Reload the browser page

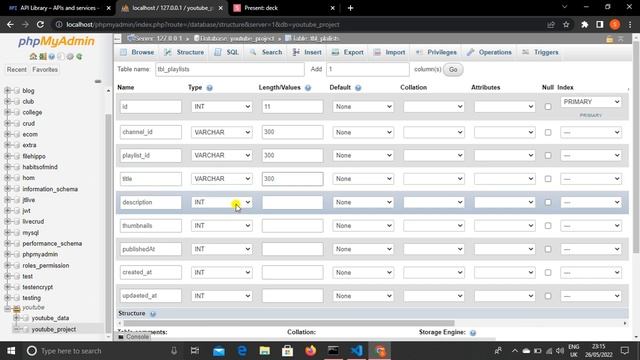coord(40,24)
